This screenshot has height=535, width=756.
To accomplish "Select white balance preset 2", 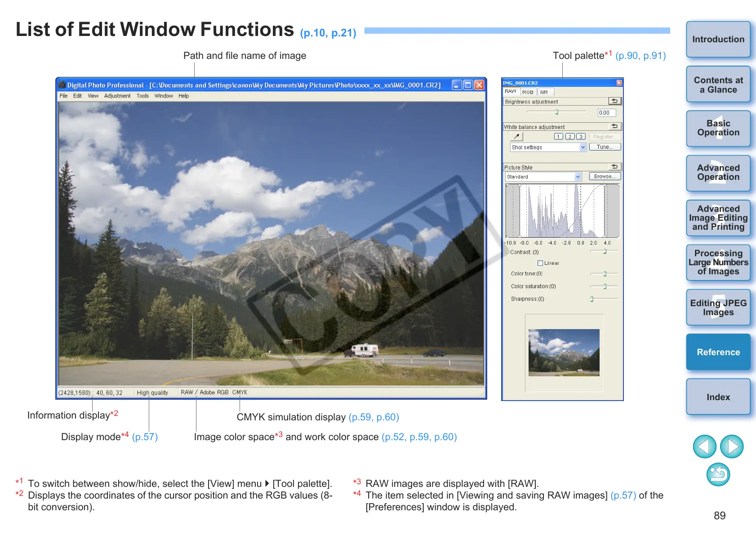I will pyautogui.click(x=570, y=137).
